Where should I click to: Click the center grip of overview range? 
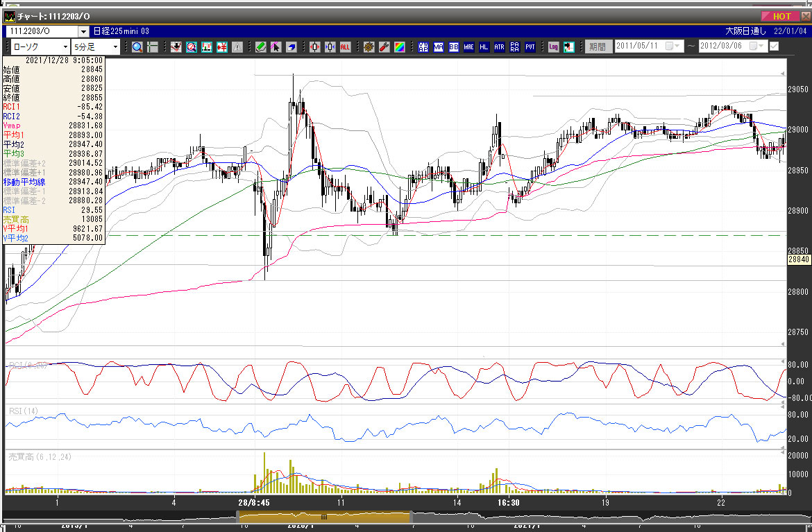point(324,517)
